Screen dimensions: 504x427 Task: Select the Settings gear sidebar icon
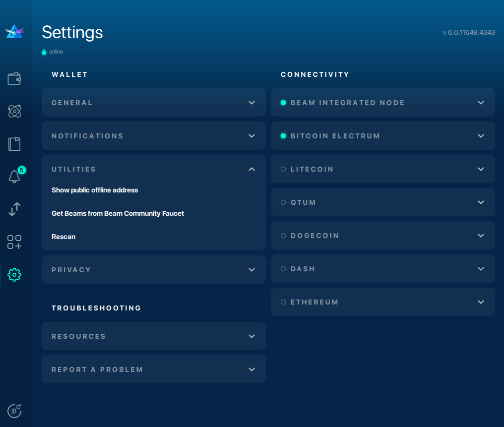pyautogui.click(x=14, y=275)
